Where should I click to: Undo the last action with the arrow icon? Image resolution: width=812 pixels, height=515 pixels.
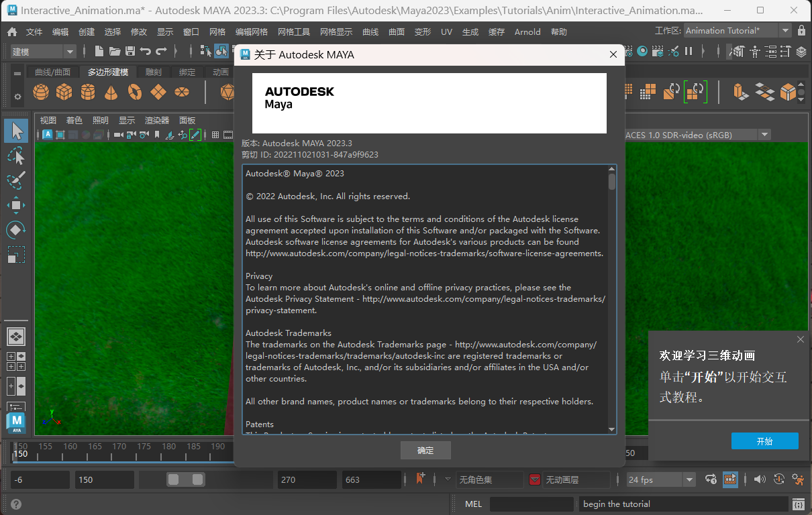(145, 51)
